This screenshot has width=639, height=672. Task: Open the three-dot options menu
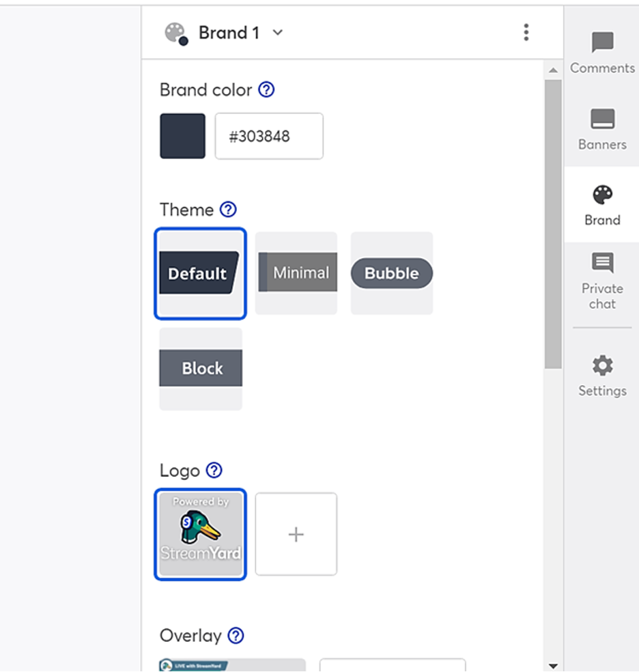[x=526, y=32]
